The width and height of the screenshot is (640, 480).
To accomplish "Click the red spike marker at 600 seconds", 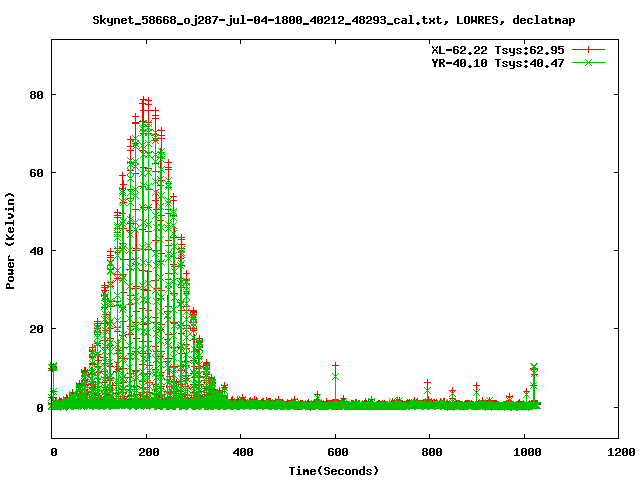I will coord(336,365).
